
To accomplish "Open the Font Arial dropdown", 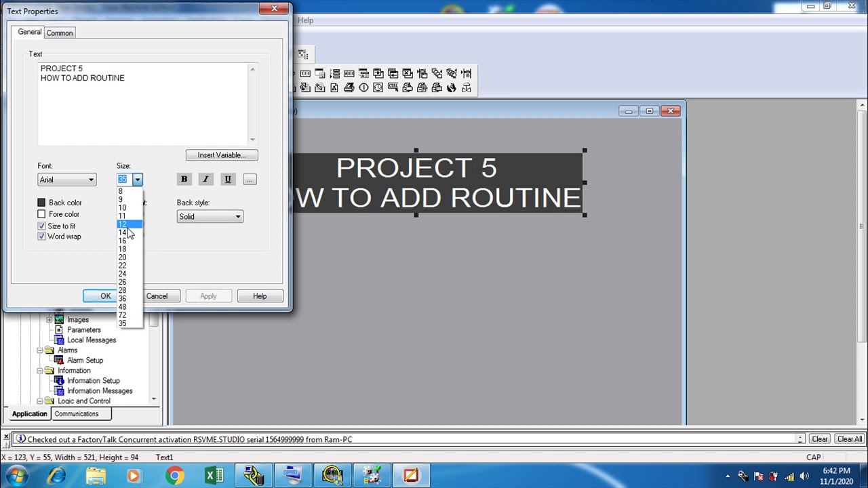I will point(66,180).
